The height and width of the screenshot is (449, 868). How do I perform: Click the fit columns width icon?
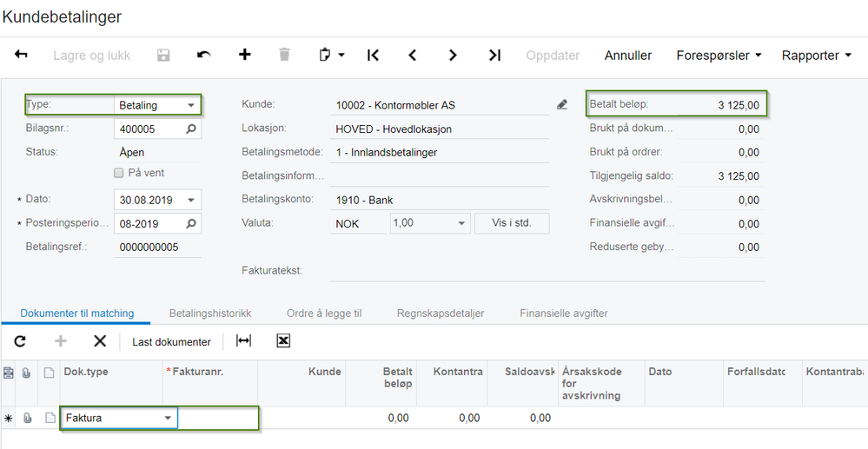tap(243, 341)
